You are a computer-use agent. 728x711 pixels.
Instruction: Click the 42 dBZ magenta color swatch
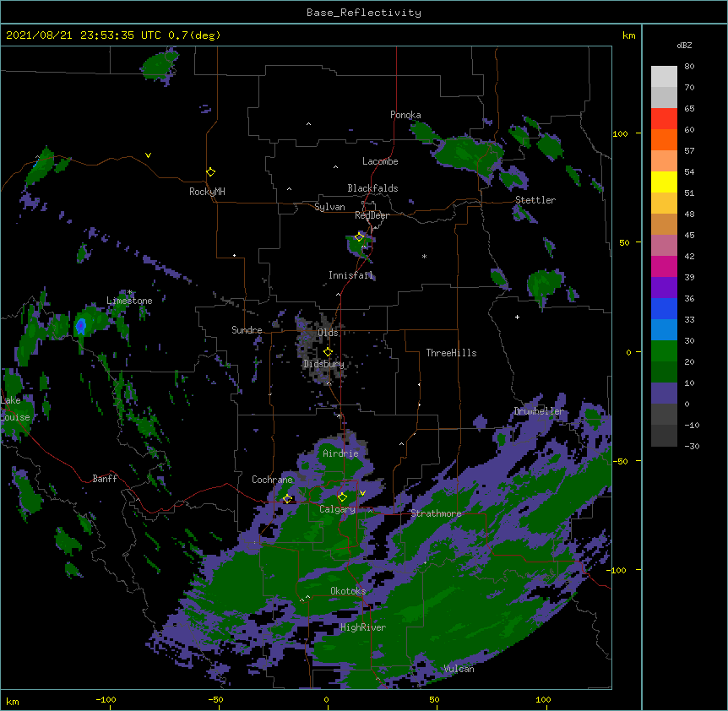pyautogui.click(x=664, y=266)
